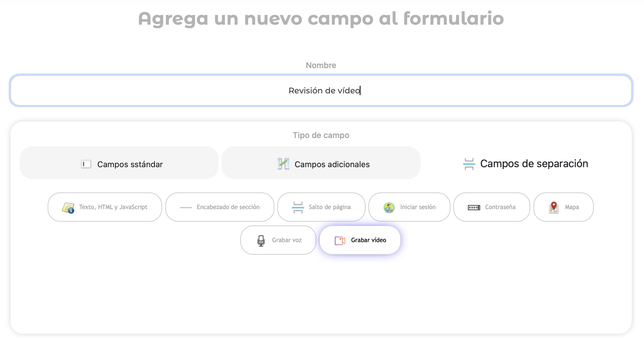Image resolution: width=644 pixels, height=354 pixels.
Task: Click the Contraseña password box icon
Action: pos(474,207)
